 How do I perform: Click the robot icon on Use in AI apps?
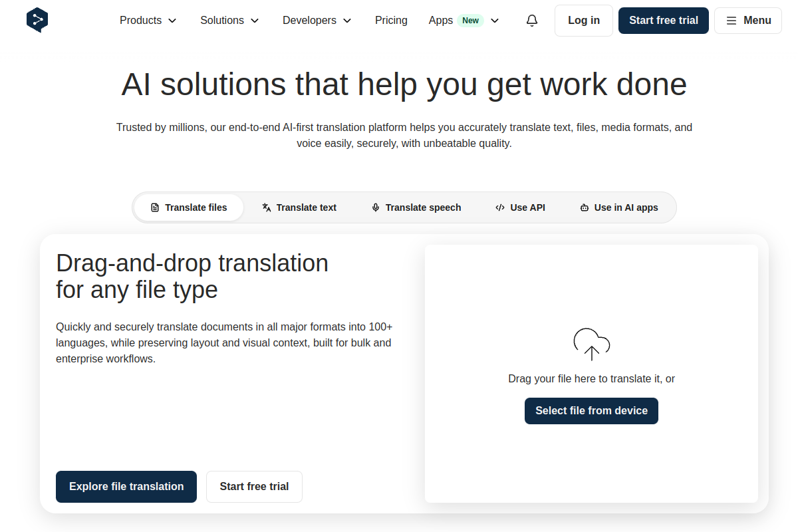coord(585,207)
